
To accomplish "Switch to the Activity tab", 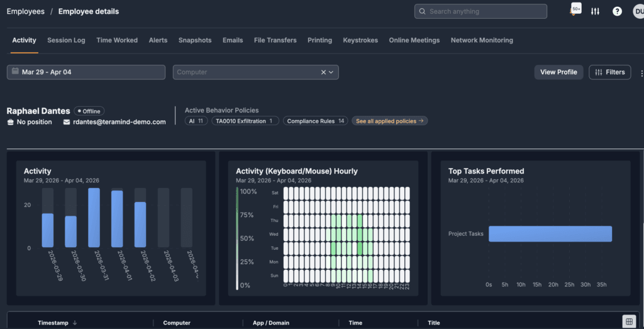I will [x=25, y=40].
